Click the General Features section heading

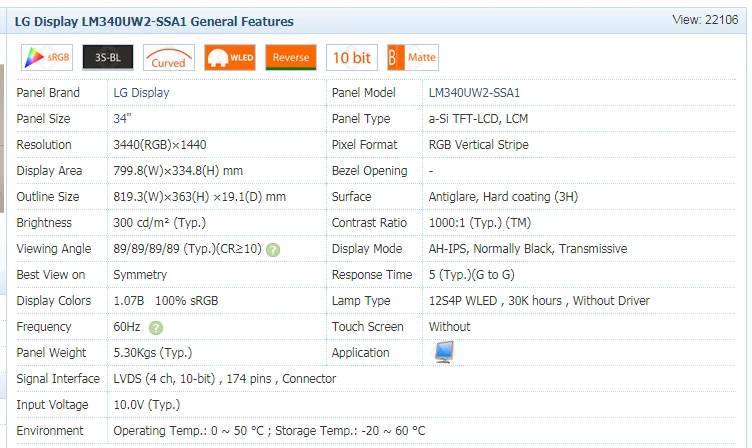click(154, 21)
